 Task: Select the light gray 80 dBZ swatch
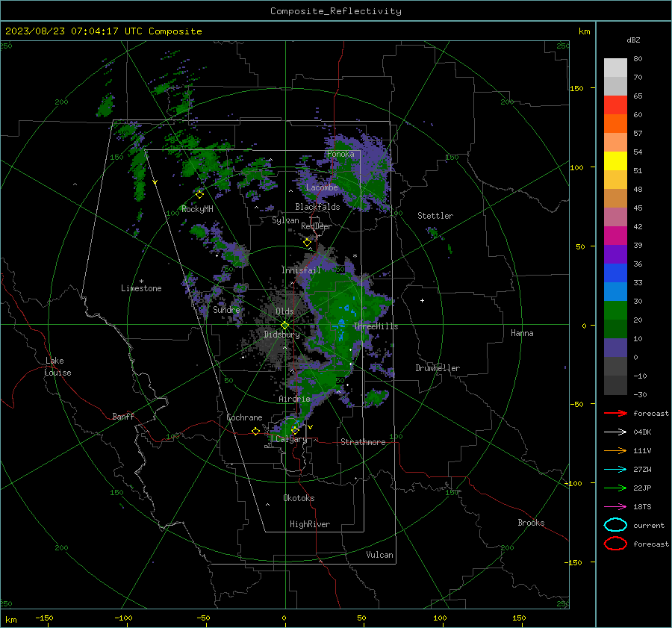615,67
